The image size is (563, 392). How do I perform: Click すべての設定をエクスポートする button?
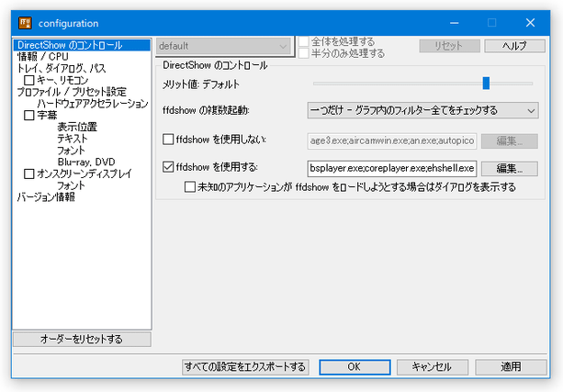[x=245, y=367]
